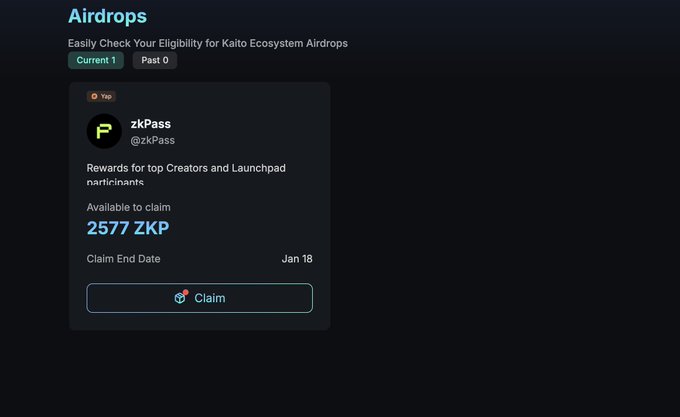The image size is (680, 417).
Task: Open the @zkPass handle link
Action: [x=152, y=141]
